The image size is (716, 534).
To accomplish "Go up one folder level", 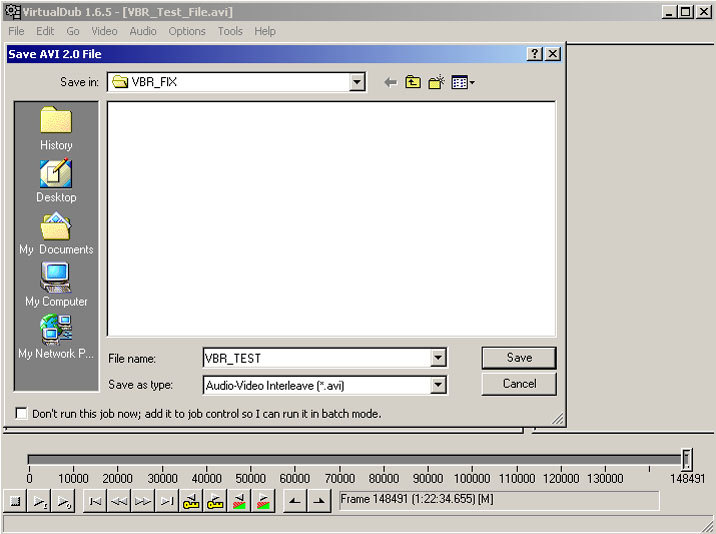I will coord(413,82).
